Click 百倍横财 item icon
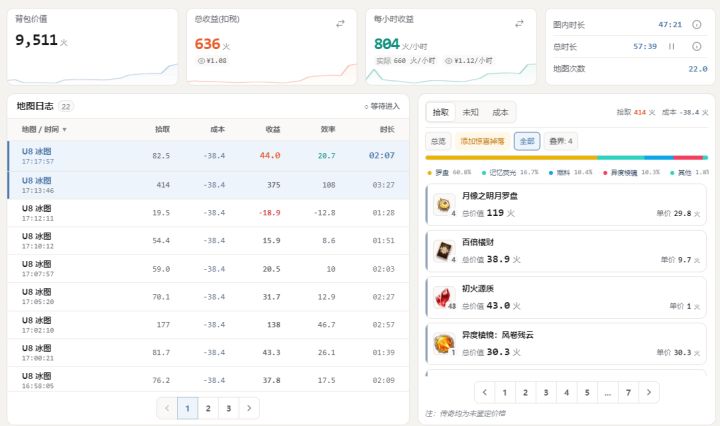 coord(443,251)
